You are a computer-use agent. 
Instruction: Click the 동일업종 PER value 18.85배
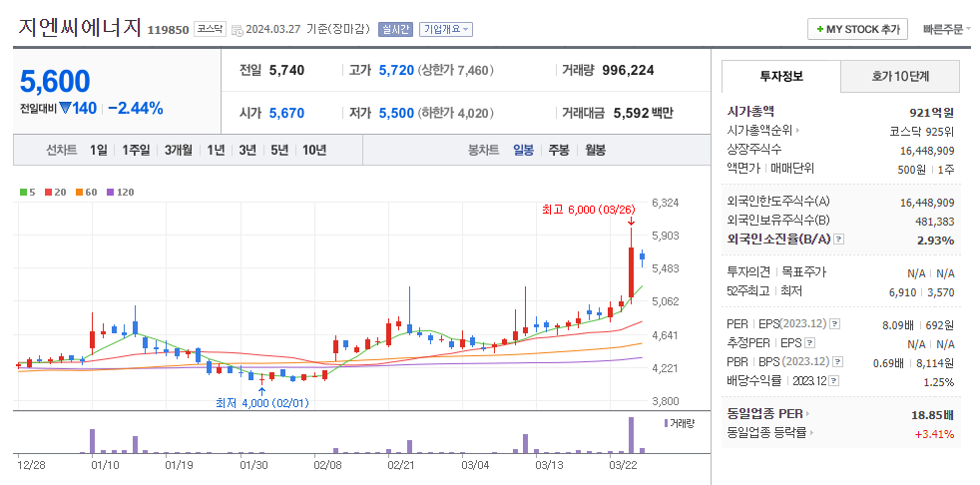tap(932, 414)
